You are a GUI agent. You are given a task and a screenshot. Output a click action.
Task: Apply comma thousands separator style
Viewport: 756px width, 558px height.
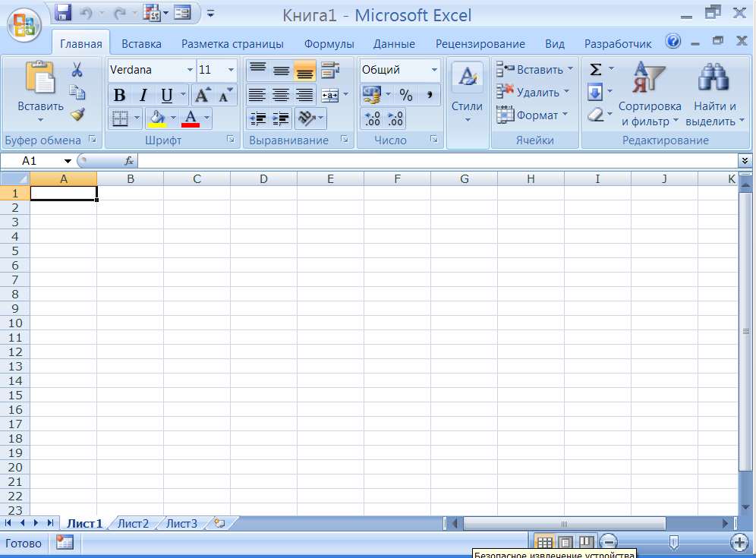click(x=429, y=95)
